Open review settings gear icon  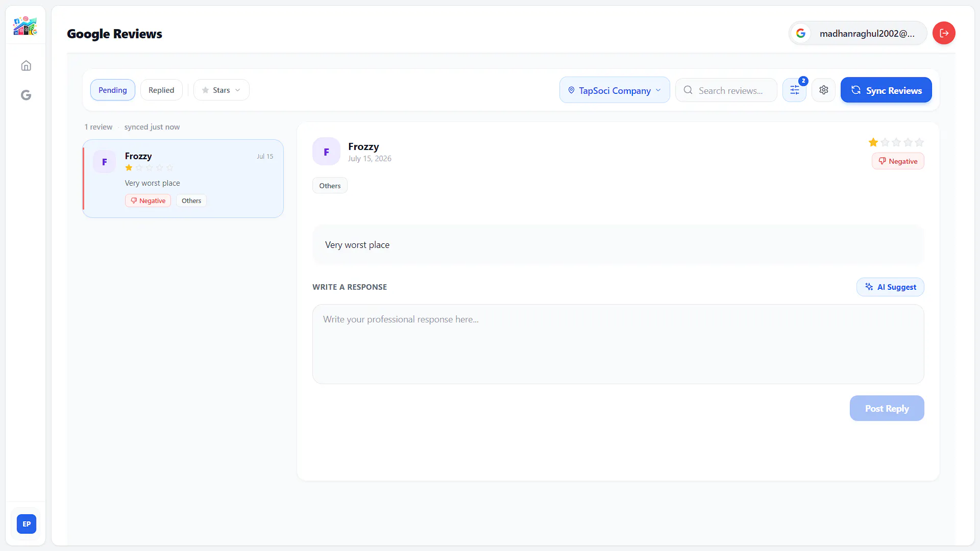click(824, 90)
